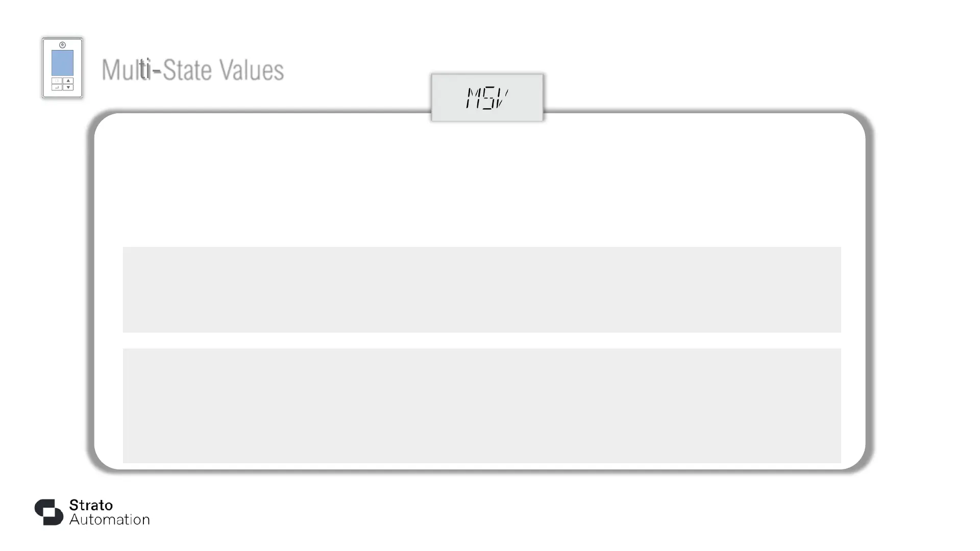Screen dimensions: 980x551
Task: Click the empty white area above the gray blocks
Action: [x=481, y=184]
